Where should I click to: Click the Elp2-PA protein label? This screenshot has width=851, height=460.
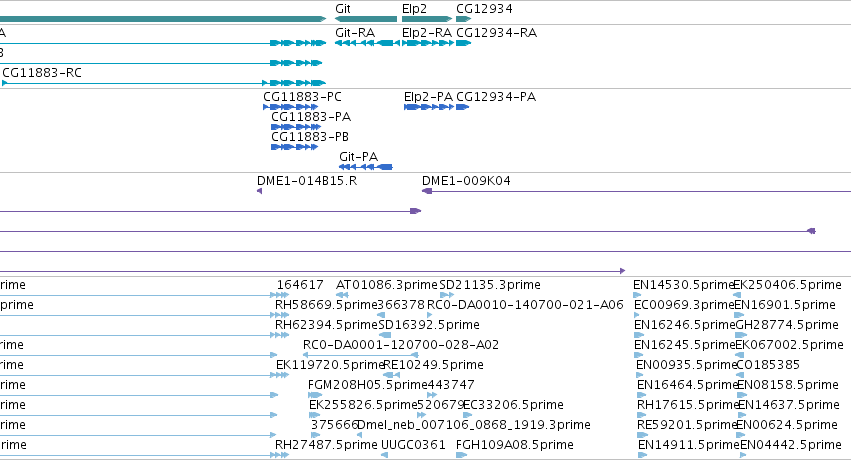tap(428, 97)
